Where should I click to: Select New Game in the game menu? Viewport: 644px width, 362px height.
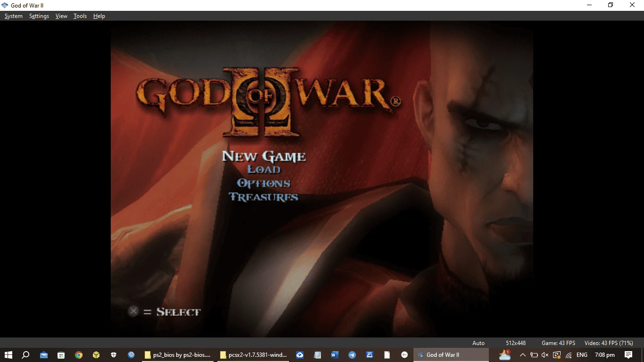pos(264,156)
